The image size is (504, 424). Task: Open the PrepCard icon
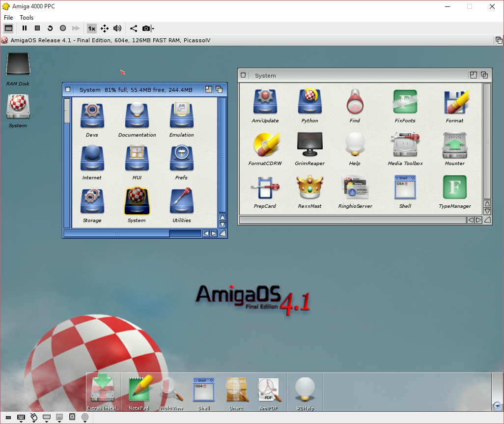(x=265, y=187)
